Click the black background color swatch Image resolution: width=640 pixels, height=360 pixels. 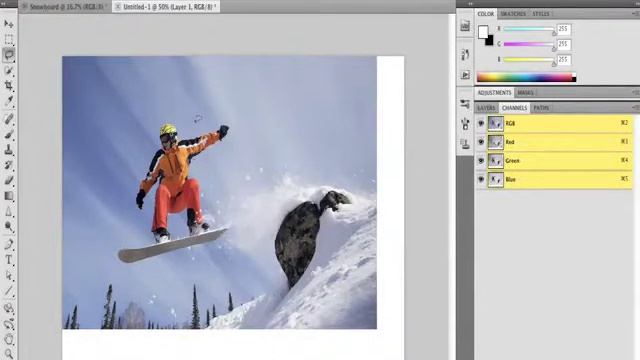coord(490,42)
